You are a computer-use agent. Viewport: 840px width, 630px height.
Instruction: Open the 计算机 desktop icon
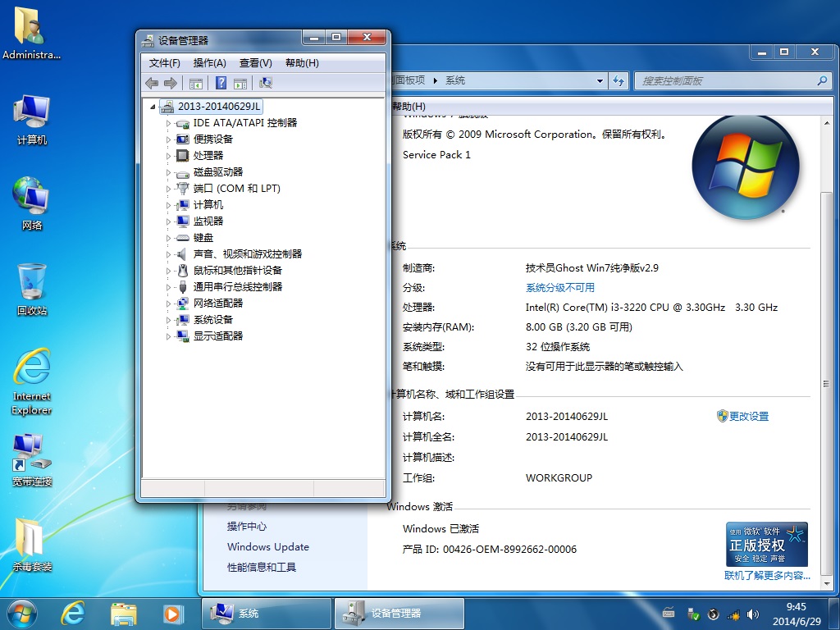tap(32, 119)
